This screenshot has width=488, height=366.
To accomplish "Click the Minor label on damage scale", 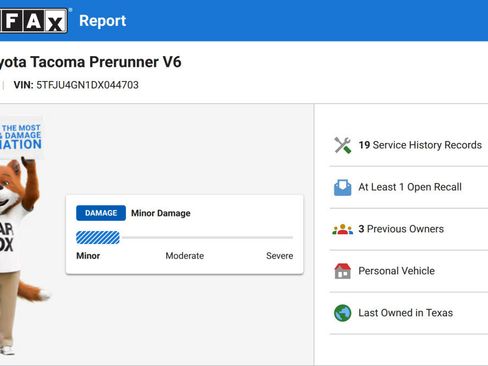I will pyautogui.click(x=88, y=256).
